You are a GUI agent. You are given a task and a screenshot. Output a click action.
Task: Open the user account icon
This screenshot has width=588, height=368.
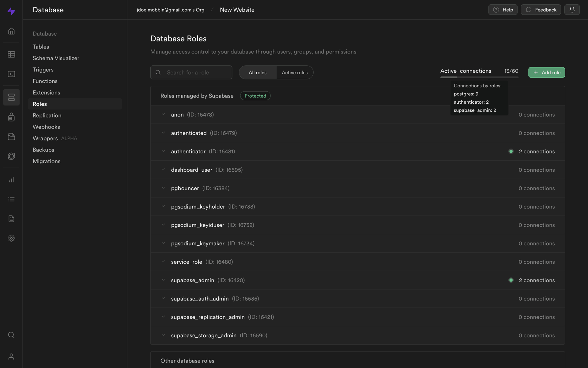tap(11, 356)
